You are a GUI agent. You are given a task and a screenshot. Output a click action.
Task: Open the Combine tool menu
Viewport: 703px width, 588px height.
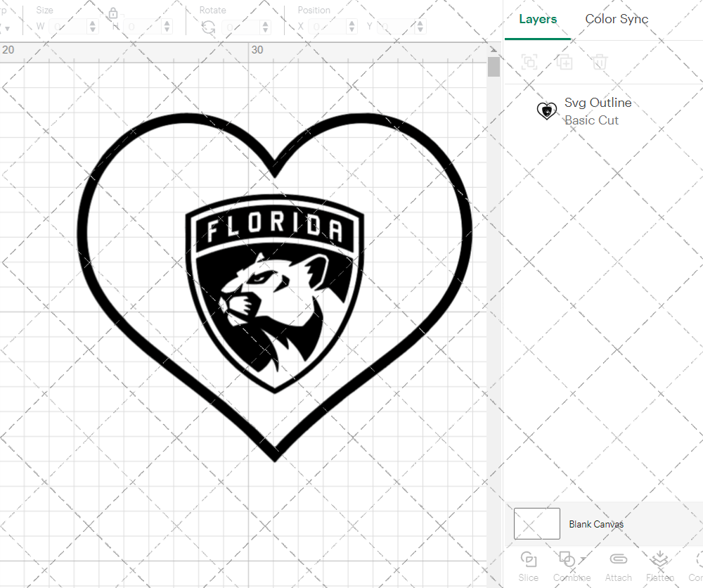(571, 568)
